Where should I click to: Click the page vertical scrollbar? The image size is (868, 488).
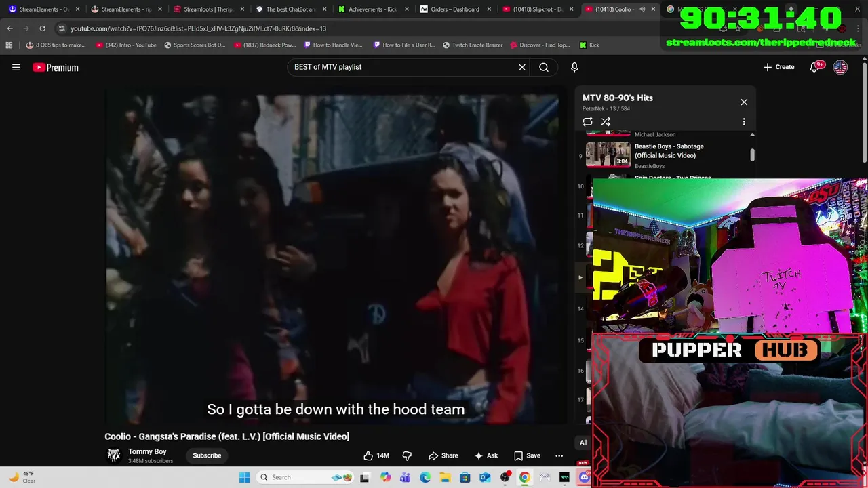(x=864, y=112)
